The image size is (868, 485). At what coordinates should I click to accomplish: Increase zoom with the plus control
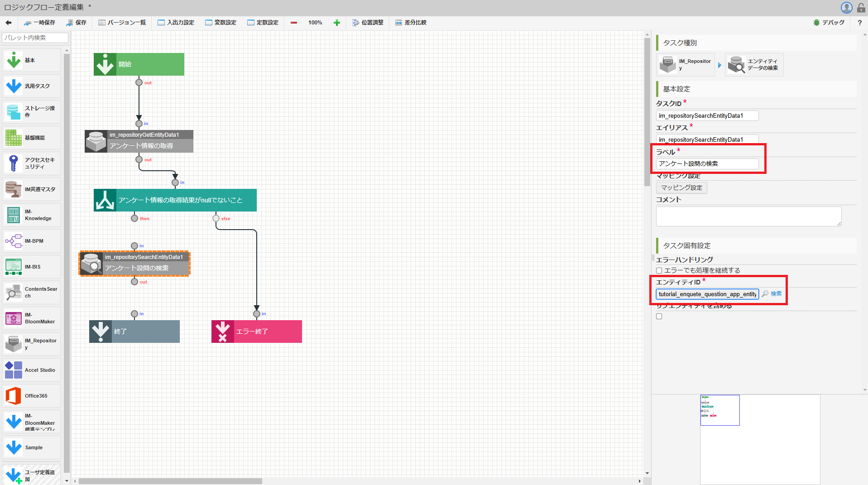coord(337,22)
